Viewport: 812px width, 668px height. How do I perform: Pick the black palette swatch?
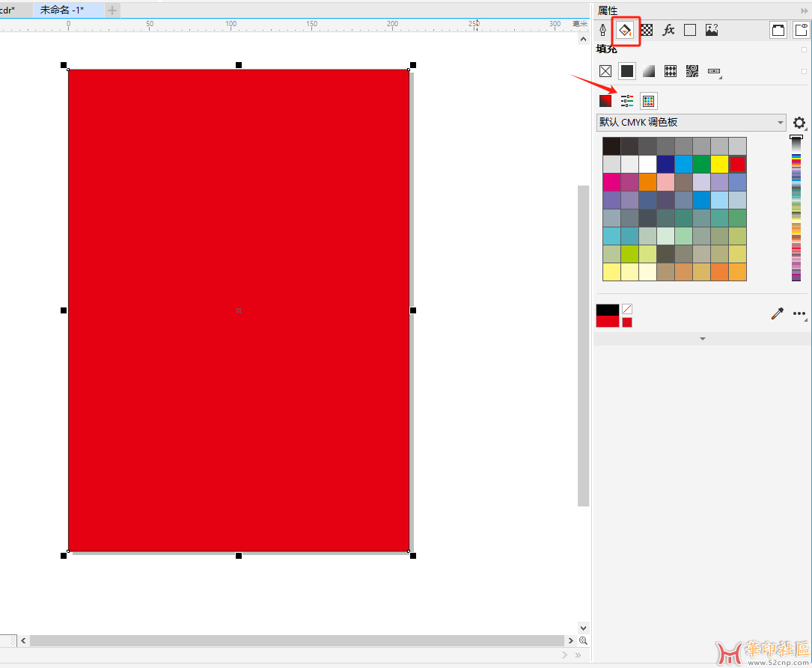tap(611, 146)
